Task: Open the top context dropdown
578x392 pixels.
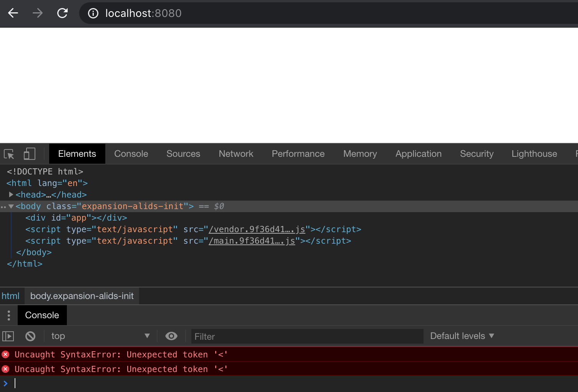Action: tap(100, 336)
